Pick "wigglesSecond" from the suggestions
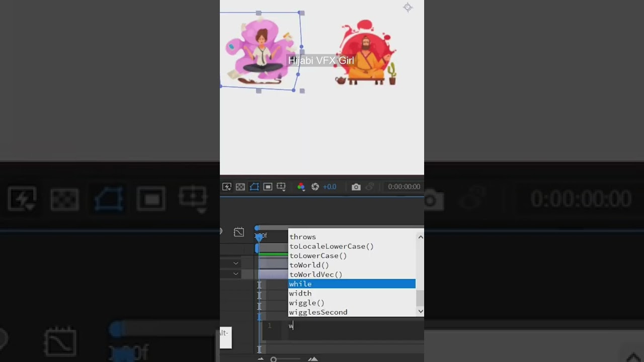The height and width of the screenshot is (362, 644). pyautogui.click(x=318, y=312)
